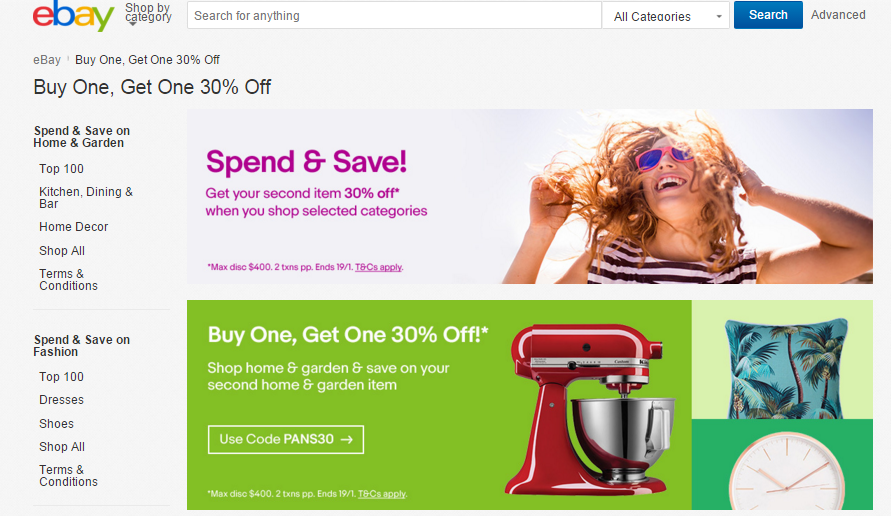891x516 pixels.
Task: Click the Use Code PANS30 button
Action: click(286, 439)
